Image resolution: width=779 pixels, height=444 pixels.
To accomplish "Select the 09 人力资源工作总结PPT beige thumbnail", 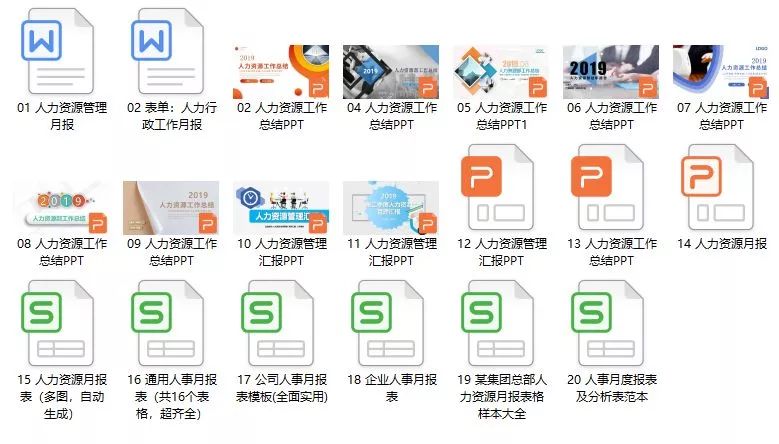I will (x=171, y=208).
